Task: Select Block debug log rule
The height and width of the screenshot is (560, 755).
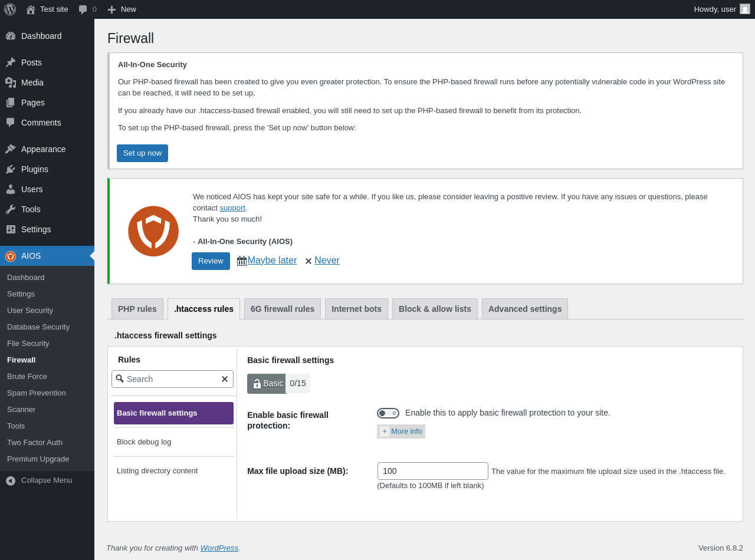Action: coord(173,442)
